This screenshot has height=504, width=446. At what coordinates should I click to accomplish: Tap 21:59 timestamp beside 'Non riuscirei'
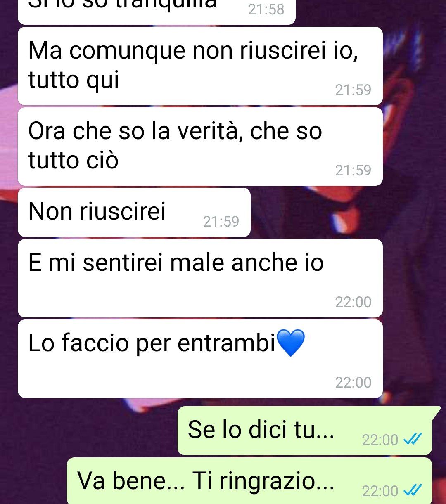[221, 222]
